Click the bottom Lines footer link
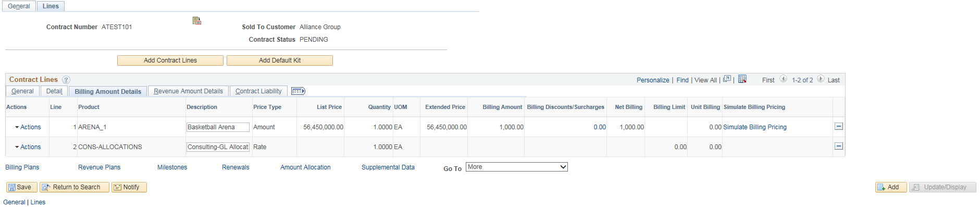980x207 pixels. tap(38, 202)
